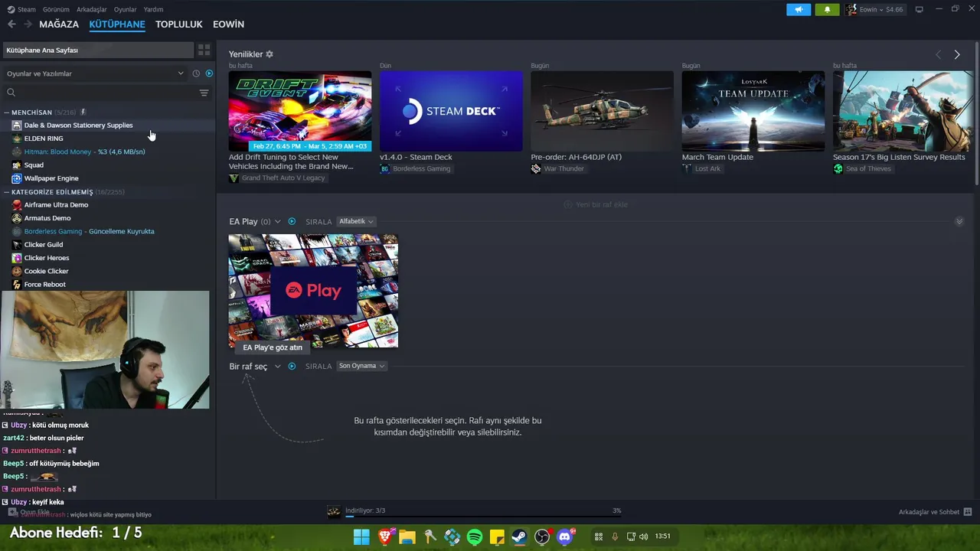The width and height of the screenshot is (980, 551).
Task: Open File Explorer from the taskbar
Action: coord(407,536)
